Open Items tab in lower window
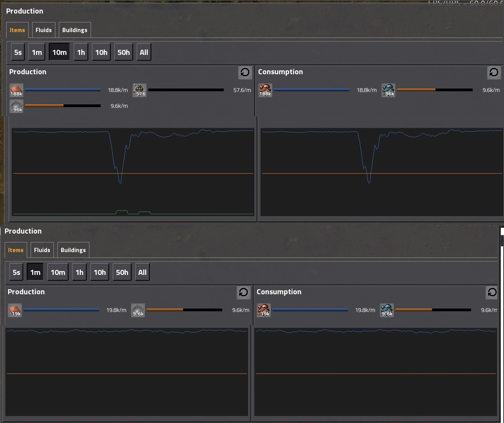 (16, 250)
